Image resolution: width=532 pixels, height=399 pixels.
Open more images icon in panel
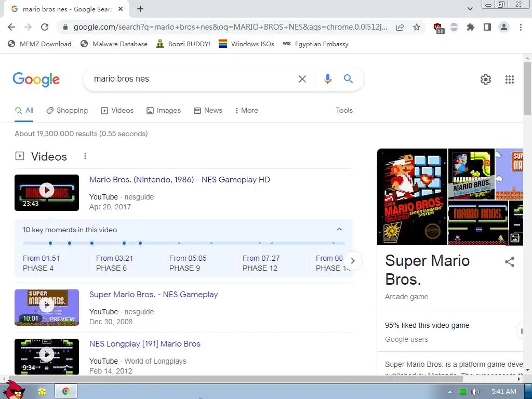tap(515, 238)
